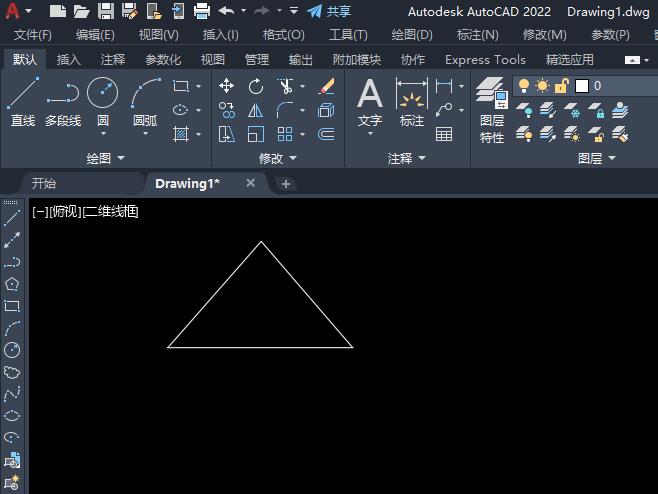Open the Circle (圆) dropdown arrow
Image resolution: width=658 pixels, height=494 pixels.
(x=103, y=134)
